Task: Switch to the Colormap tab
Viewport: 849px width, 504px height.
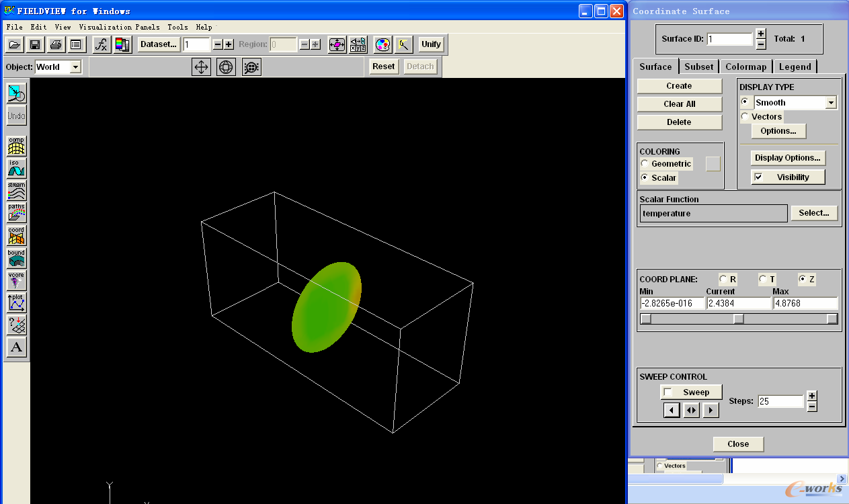Action: (x=745, y=67)
